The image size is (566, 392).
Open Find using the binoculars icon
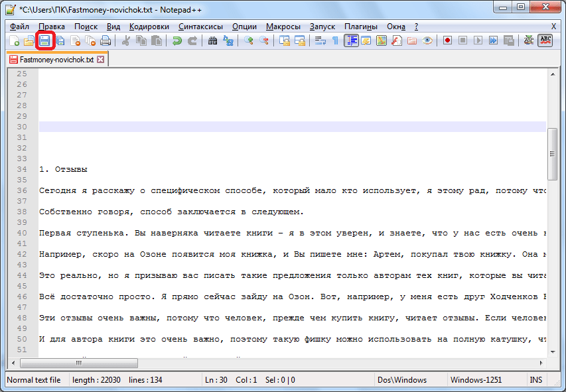pyautogui.click(x=212, y=40)
